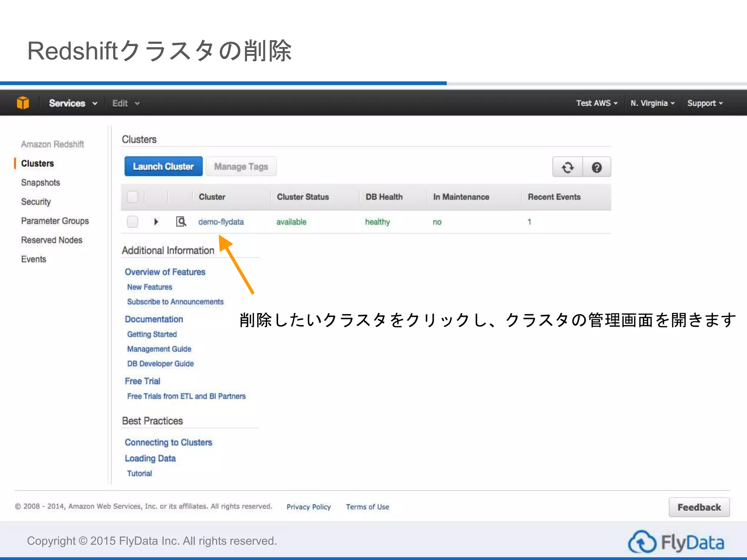Tick the demo-flydata row checkbox

coord(132,222)
